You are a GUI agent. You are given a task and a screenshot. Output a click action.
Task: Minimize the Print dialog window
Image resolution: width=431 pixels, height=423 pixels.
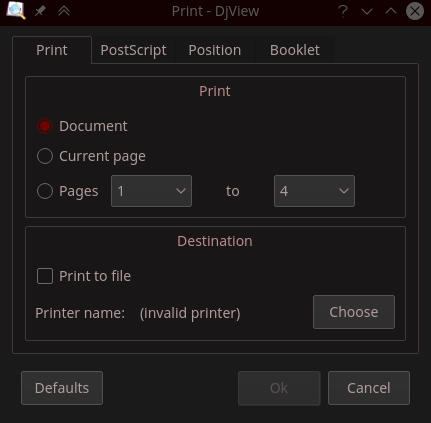[x=367, y=12]
